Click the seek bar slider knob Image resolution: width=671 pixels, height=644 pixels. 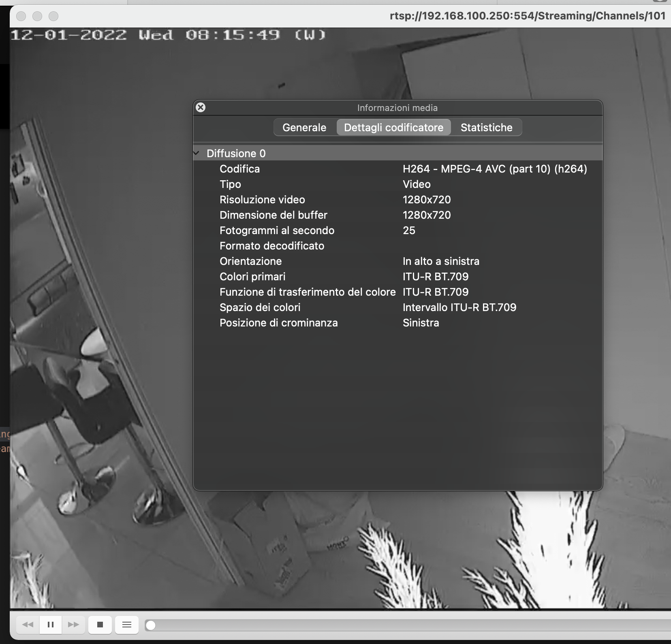(152, 625)
